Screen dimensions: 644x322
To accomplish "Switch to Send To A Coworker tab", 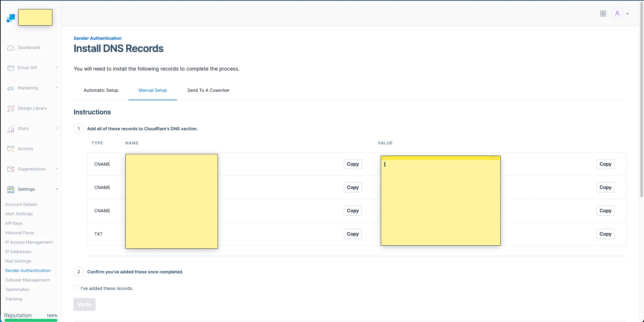I will coord(208,90).
